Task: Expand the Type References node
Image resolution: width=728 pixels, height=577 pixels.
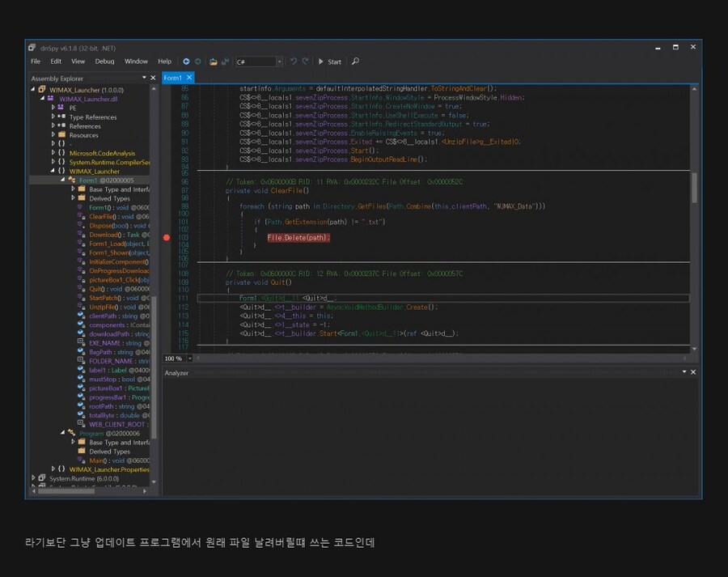Action: [x=53, y=117]
